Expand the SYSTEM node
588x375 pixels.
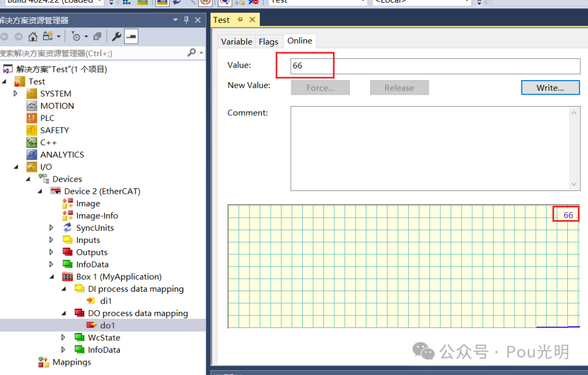pos(15,94)
